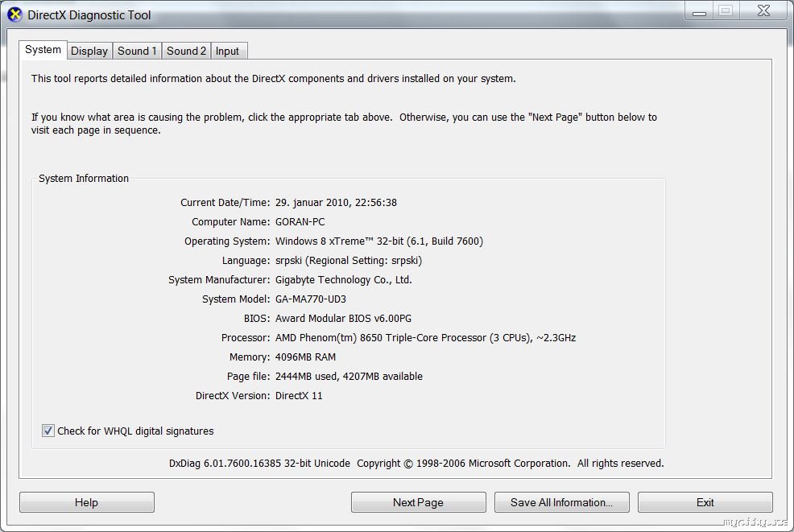Click the DxDiag 6.01.7600.16385 version text
Screen dimensions: 794x532
[x=259, y=463]
